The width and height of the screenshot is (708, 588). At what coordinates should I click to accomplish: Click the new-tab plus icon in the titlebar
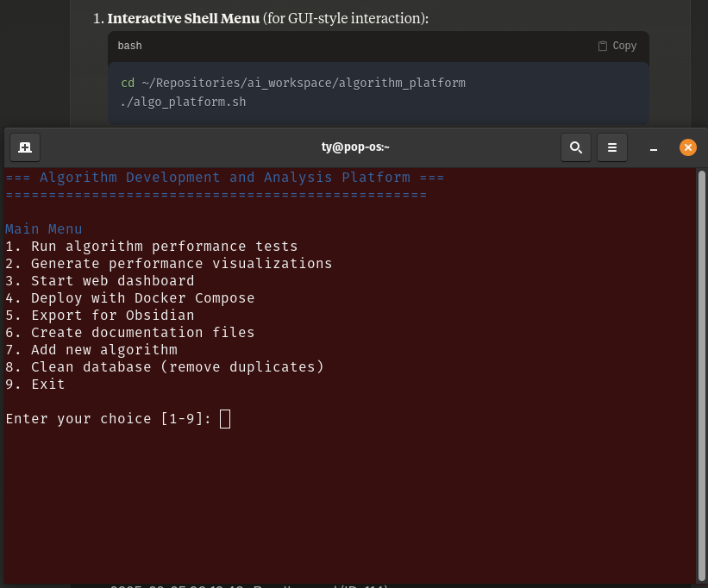click(25, 147)
